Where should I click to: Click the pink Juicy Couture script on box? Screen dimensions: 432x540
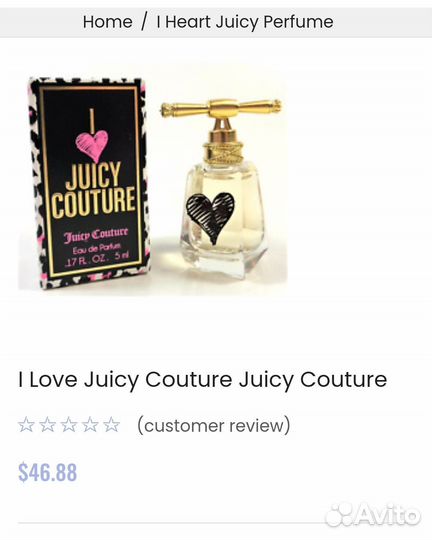click(x=96, y=235)
